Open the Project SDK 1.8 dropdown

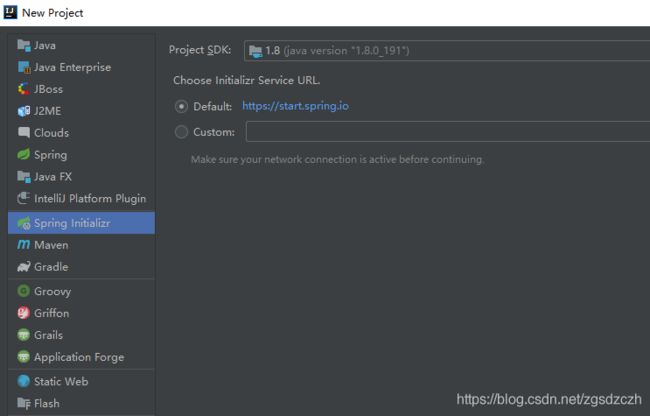(x=447, y=51)
